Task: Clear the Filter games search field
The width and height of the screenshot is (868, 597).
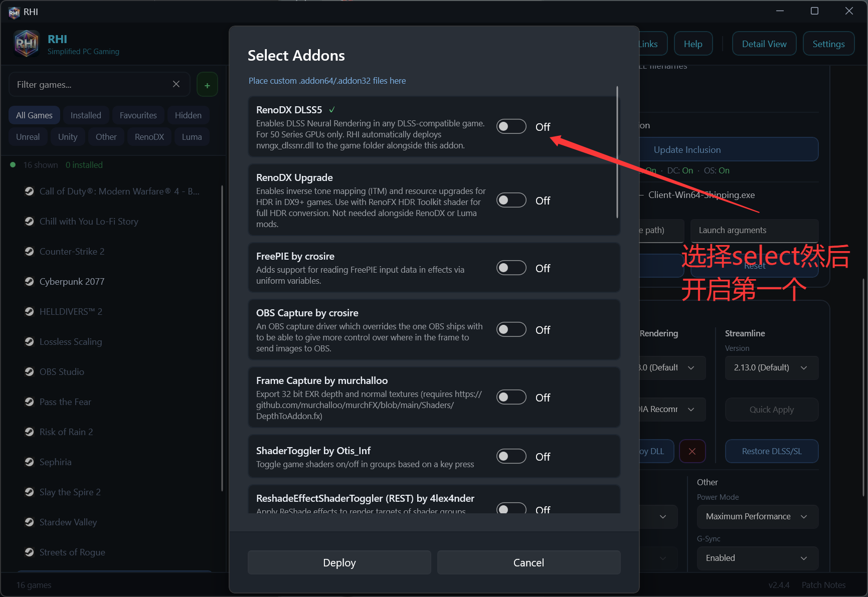Action: [176, 84]
